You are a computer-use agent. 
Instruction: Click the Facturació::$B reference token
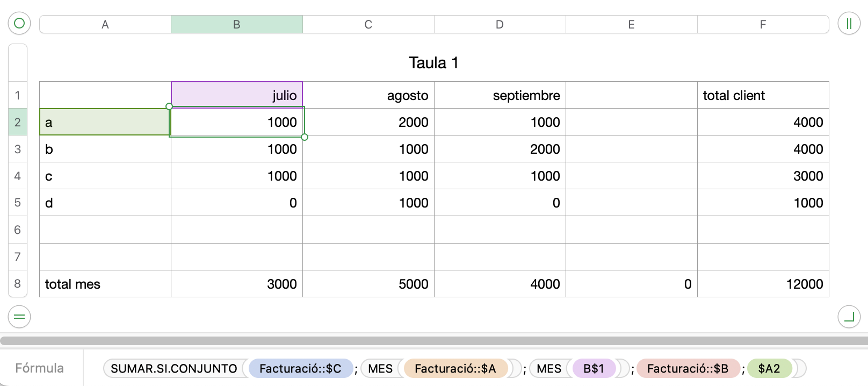tap(688, 368)
